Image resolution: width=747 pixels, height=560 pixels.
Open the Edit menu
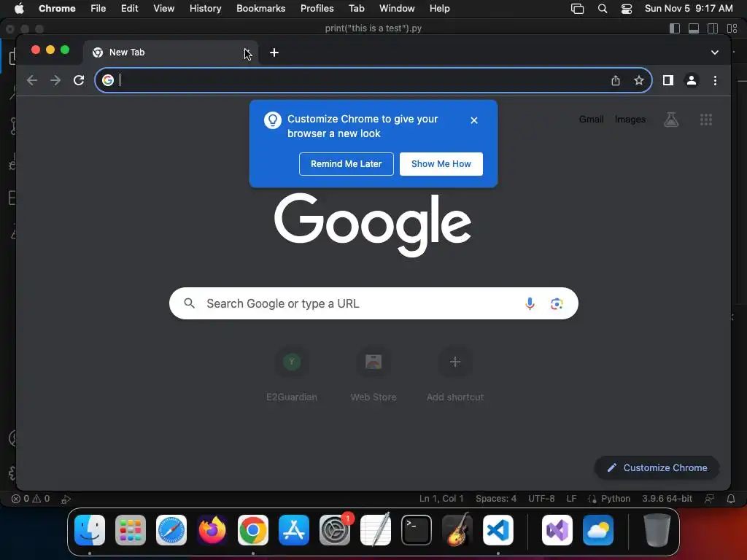129,9
